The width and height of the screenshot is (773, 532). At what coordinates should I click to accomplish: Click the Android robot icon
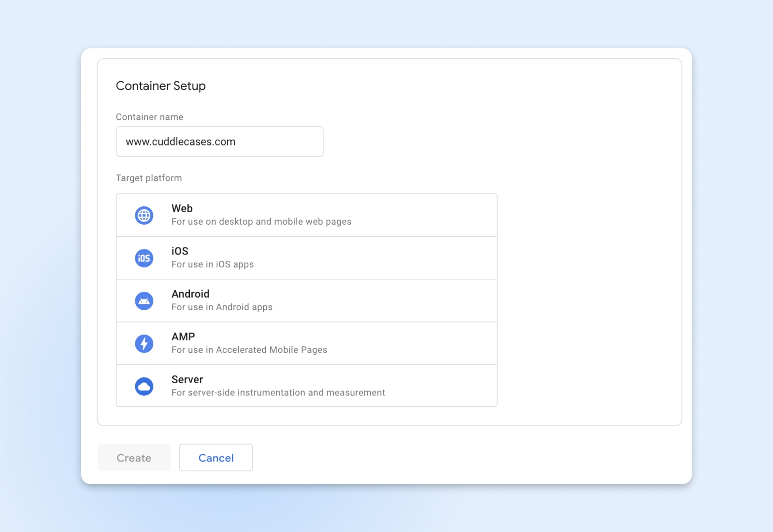pos(143,301)
